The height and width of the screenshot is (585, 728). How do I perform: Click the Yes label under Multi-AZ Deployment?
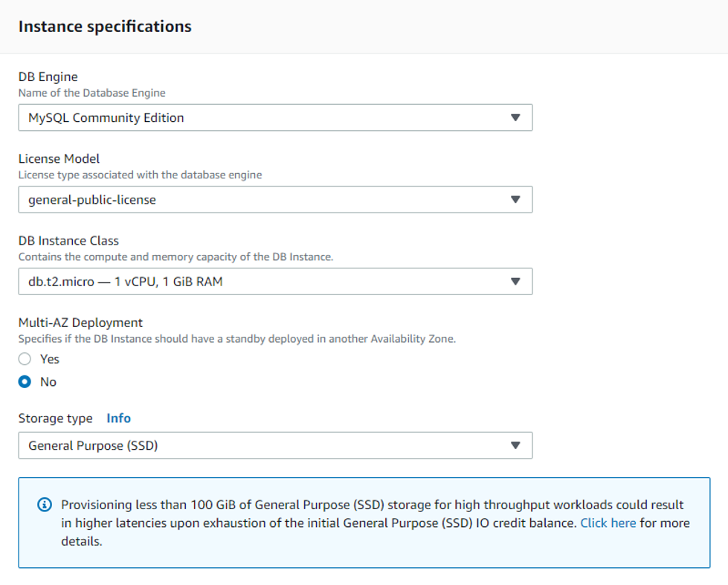pyautogui.click(x=50, y=359)
